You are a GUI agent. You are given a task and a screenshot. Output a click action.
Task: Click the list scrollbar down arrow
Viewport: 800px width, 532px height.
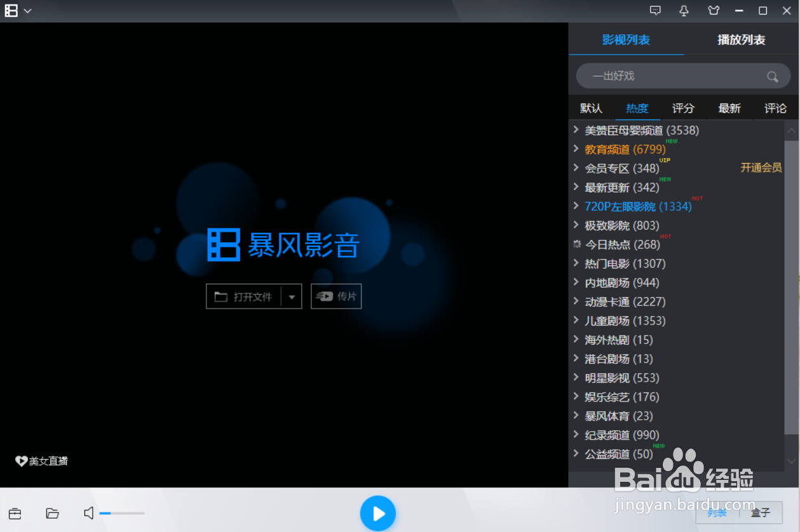[792, 461]
